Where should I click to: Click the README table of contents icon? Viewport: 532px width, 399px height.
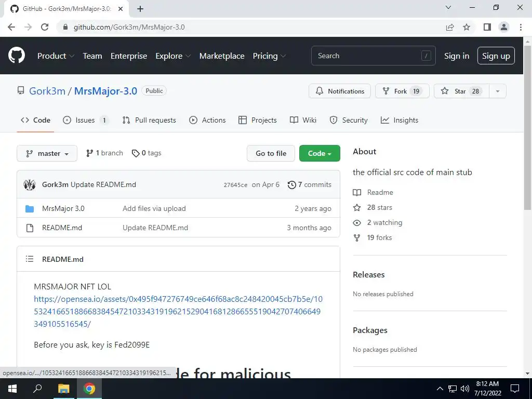pyautogui.click(x=30, y=259)
